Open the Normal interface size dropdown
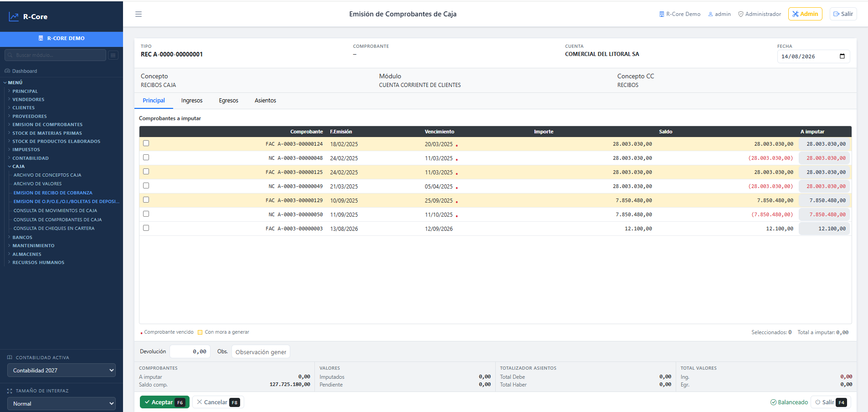 pyautogui.click(x=62, y=404)
